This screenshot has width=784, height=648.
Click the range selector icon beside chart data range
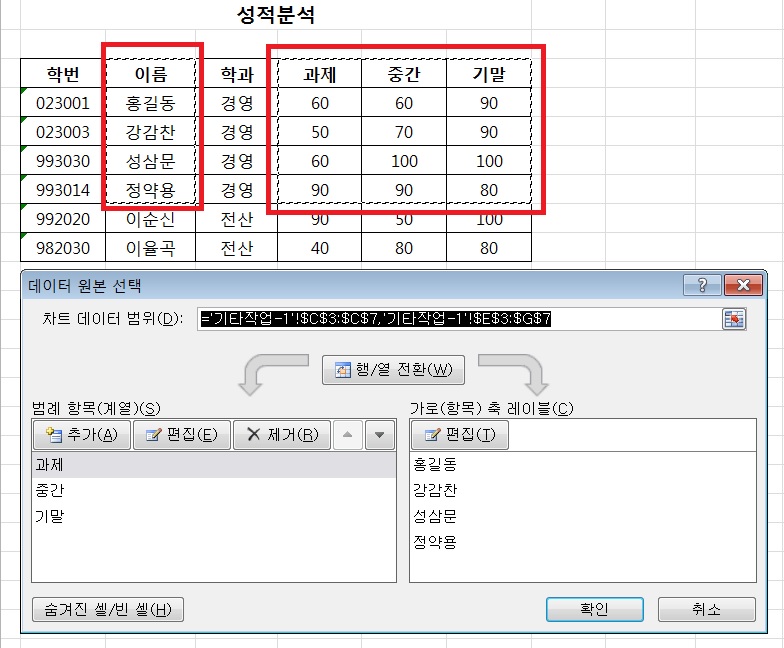[x=735, y=319]
